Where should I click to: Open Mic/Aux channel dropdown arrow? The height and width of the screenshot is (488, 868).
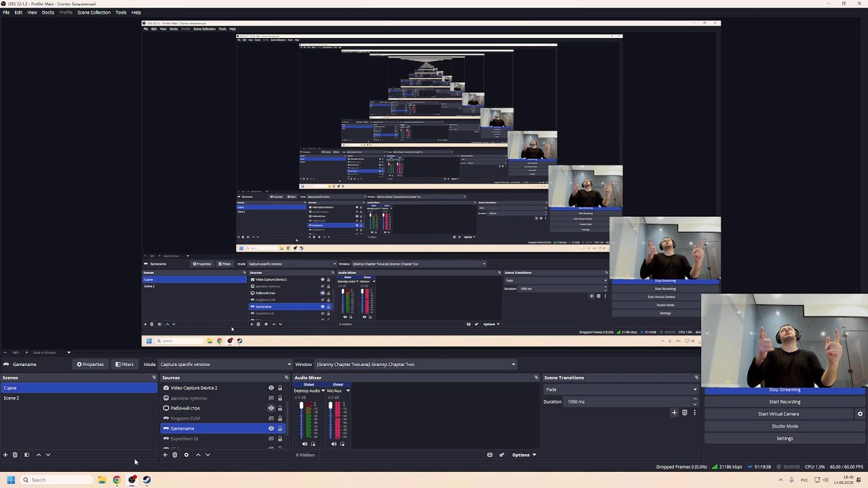[x=348, y=390]
